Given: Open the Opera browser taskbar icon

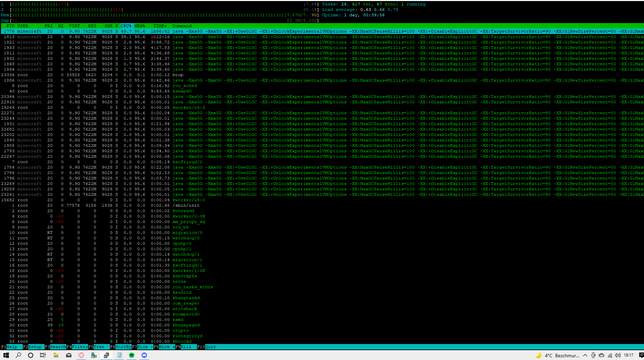Looking at the screenshot, I should click(81, 355).
